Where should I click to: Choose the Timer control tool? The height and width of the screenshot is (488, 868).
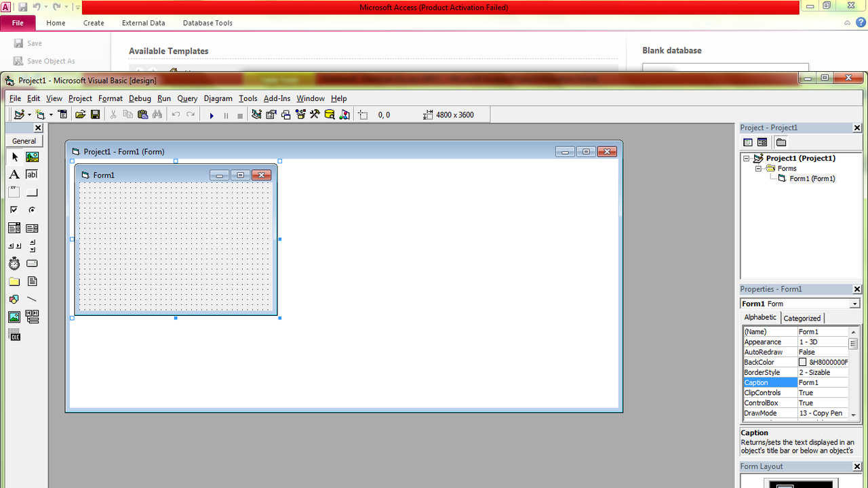pyautogui.click(x=14, y=264)
